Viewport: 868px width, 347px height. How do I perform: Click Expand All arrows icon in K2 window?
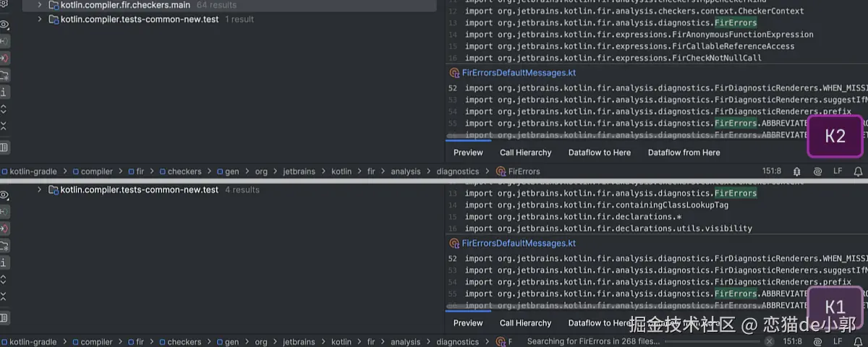pos(4,109)
